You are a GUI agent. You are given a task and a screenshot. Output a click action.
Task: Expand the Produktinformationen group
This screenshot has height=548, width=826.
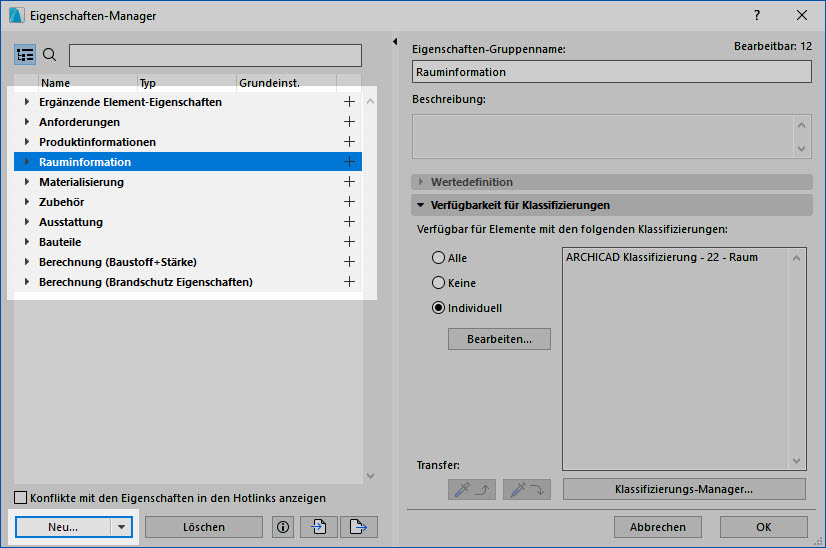coord(27,142)
